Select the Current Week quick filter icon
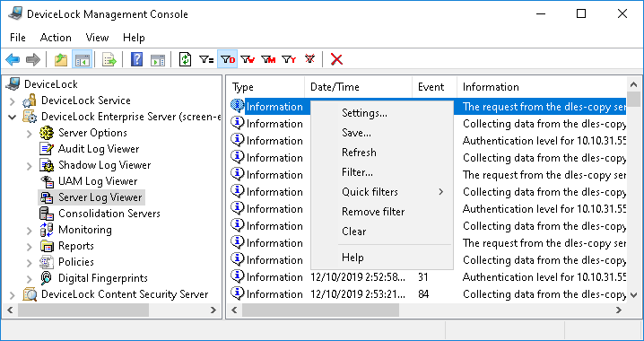 click(248, 59)
